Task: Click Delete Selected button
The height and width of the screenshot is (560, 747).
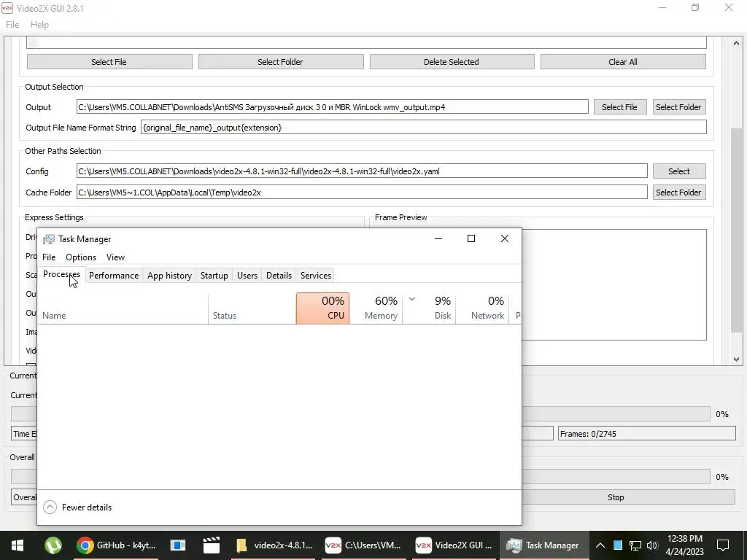Action: point(452,62)
